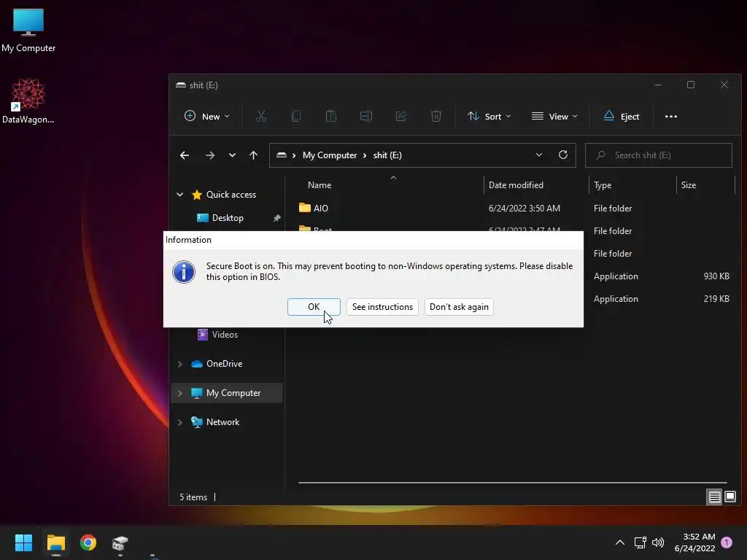Click shit (E:) breadcrumb segment
Image resolution: width=747 pixels, height=560 pixels.
[x=387, y=155]
